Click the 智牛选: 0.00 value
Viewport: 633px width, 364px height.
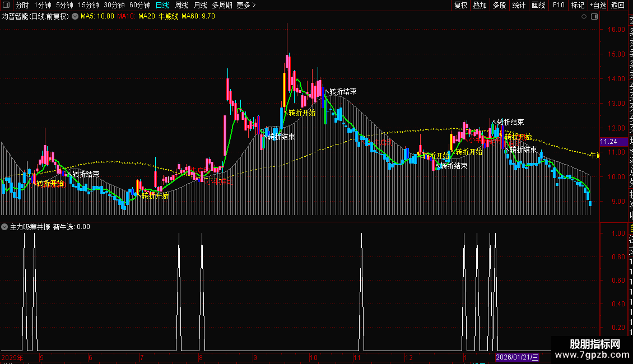pos(72,227)
